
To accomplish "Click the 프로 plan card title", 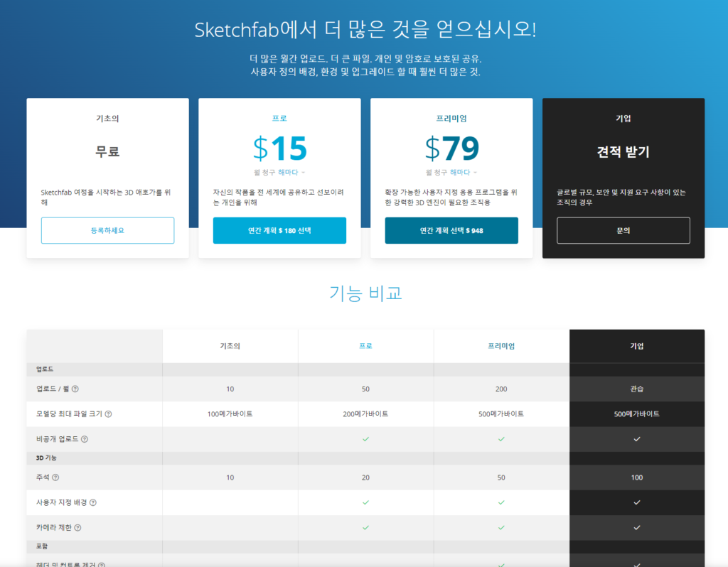I will tap(279, 119).
